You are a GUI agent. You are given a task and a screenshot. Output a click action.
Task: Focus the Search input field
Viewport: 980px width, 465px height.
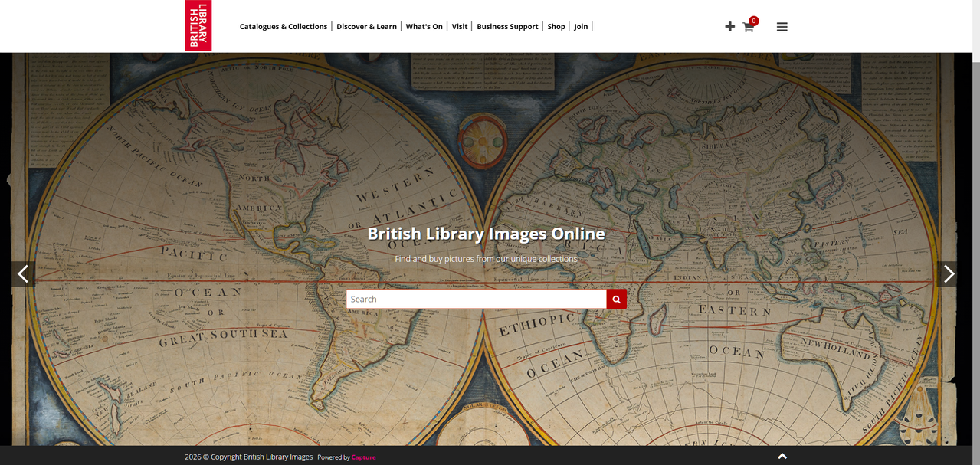coord(477,300)
